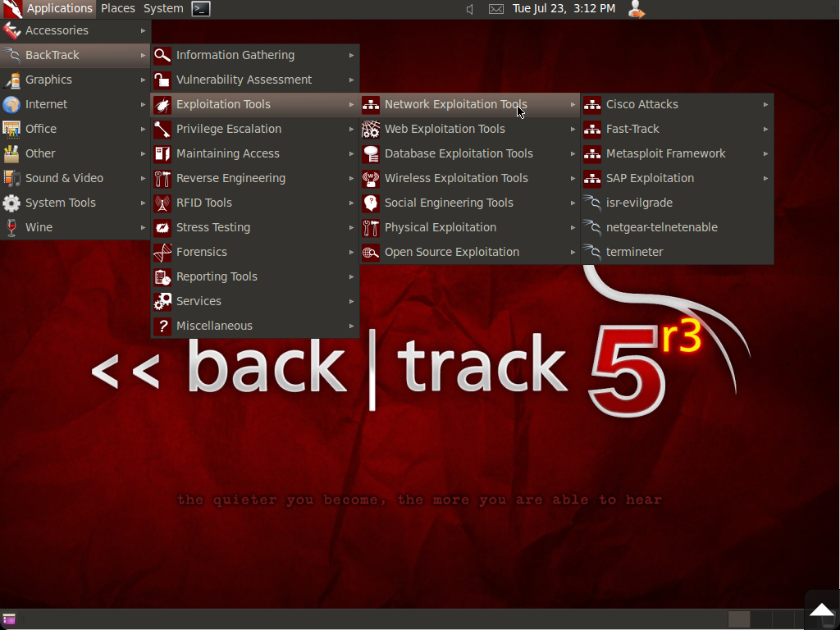Open the System menu
The height and width of the screenshot is (630, 840).
point(163,8)
